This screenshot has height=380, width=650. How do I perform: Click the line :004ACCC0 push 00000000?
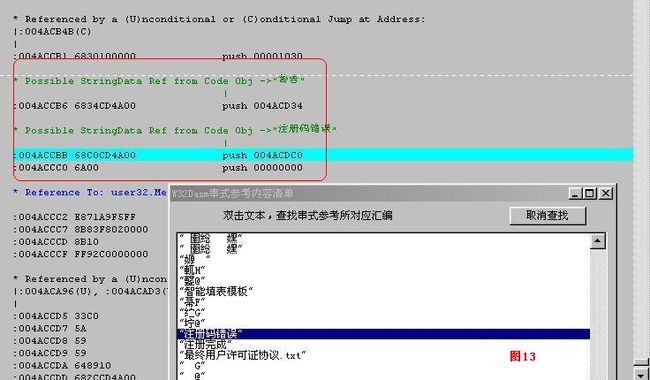tap(158, 168)
